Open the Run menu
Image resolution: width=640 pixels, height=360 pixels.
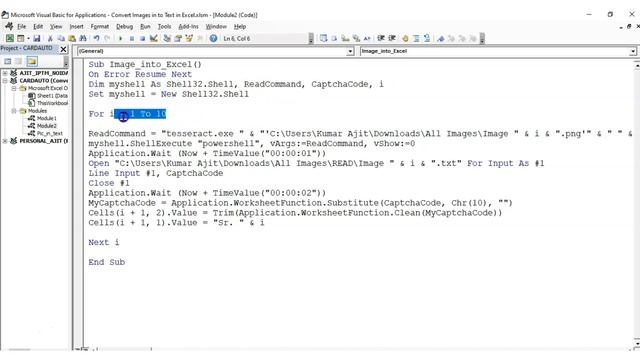click(x=145, y=27)
